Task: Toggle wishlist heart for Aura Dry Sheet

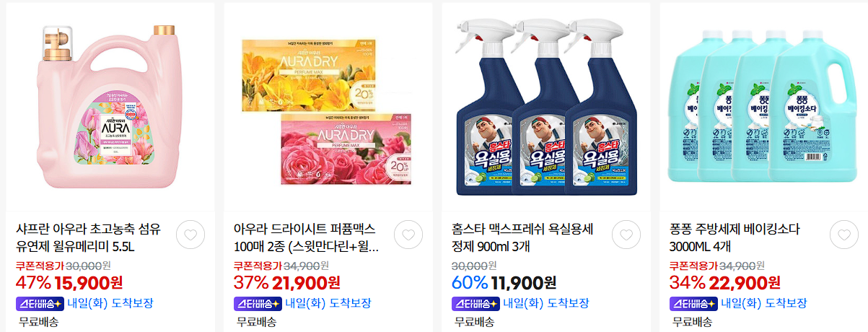Action: pos(408,235)
